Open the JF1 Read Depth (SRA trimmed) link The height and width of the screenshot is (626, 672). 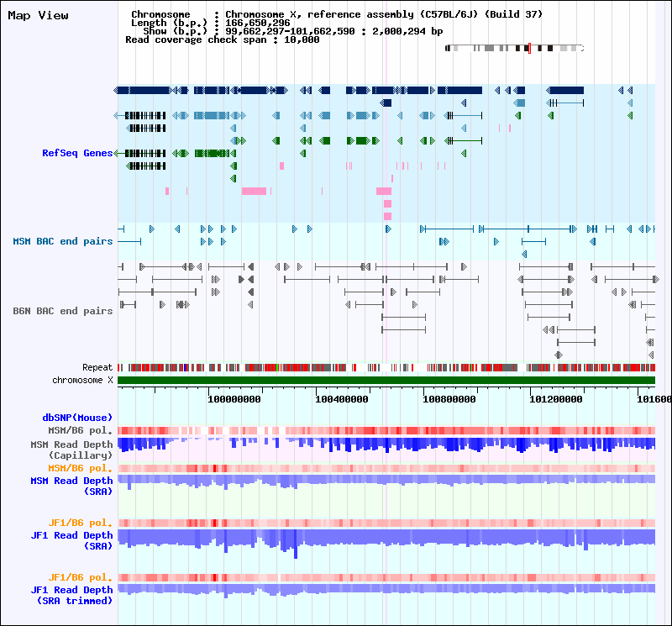pyautogui.click(x=71, y=595)
